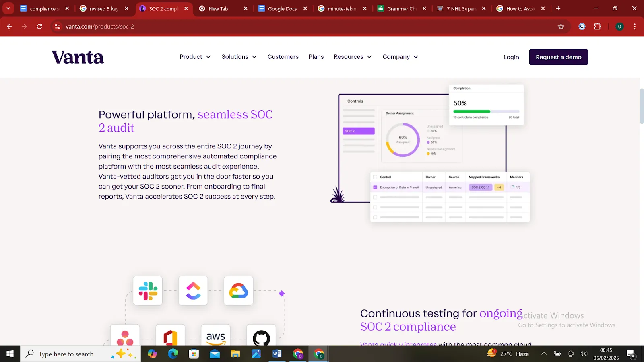Screen dimensions: 644x362
Task: Open the Chrome extensions puzzle icon
Action: pyautogui.click(x=597, y=27)
